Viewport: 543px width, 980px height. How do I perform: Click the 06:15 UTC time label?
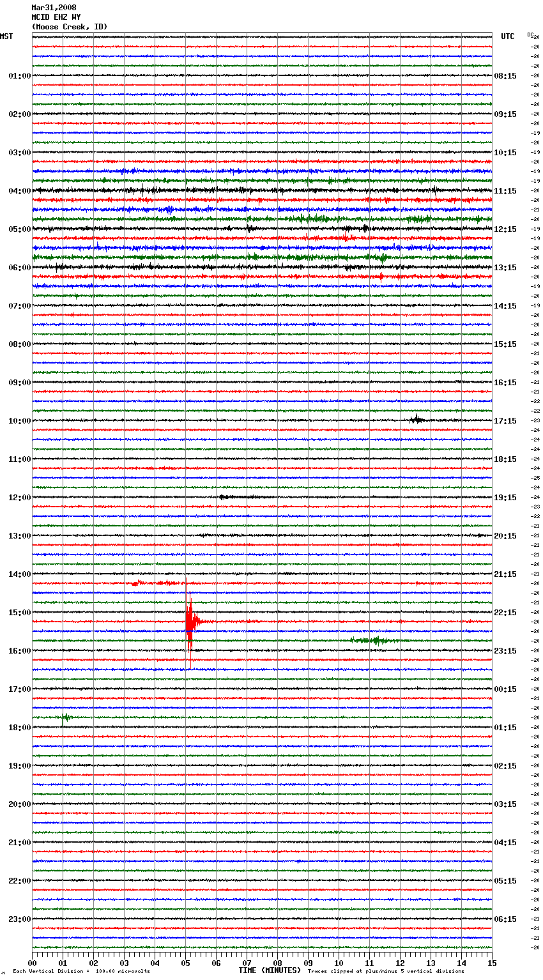(x=505, y=919)
